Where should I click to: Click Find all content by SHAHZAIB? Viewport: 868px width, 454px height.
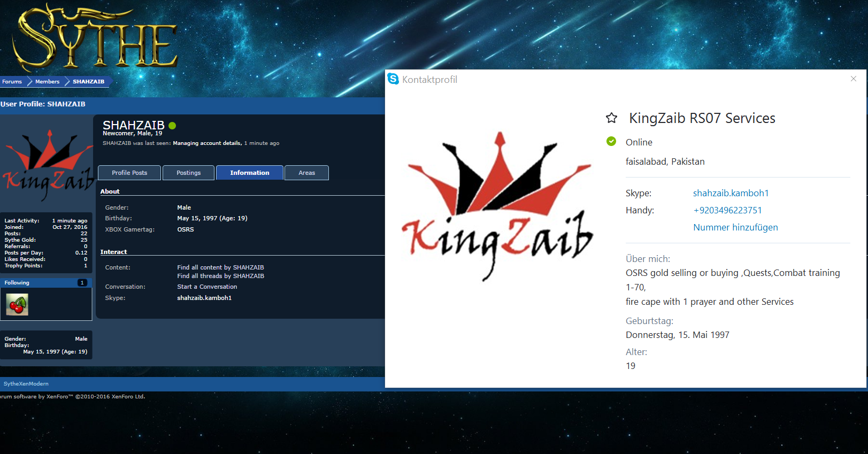click(x=220, y=267)
